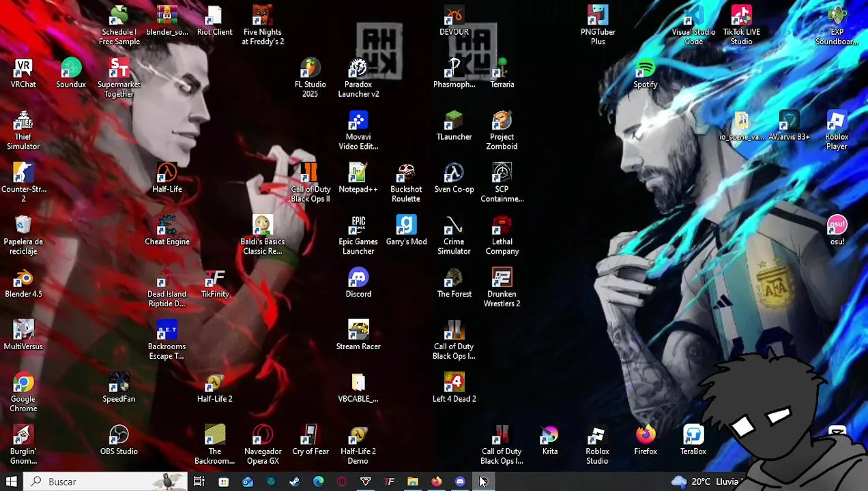Launch Counter-Strike 2 shortcut
This screenshot has width=868, height=491.
click(23, 183)
